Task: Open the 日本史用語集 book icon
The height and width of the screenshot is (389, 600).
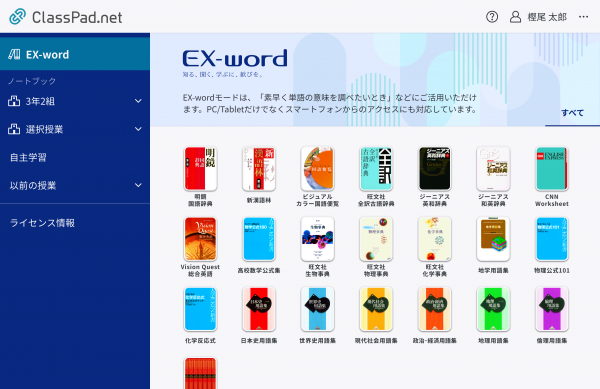Action: point(259,309)
